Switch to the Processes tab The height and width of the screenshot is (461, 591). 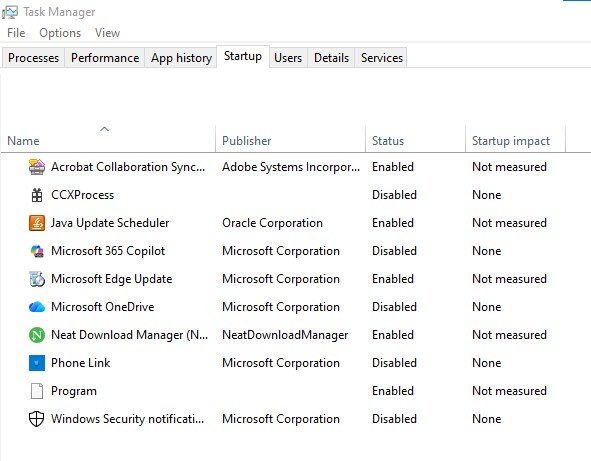coord(33,58)
